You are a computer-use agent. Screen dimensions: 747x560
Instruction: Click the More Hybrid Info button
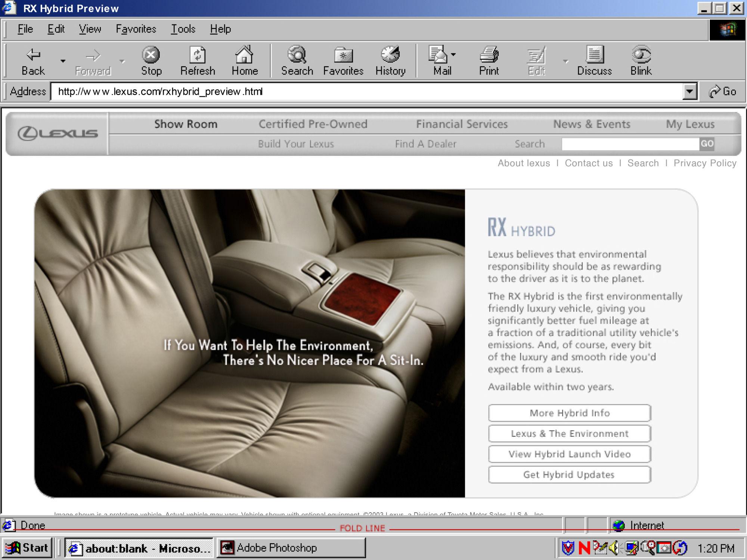(569, 413)
